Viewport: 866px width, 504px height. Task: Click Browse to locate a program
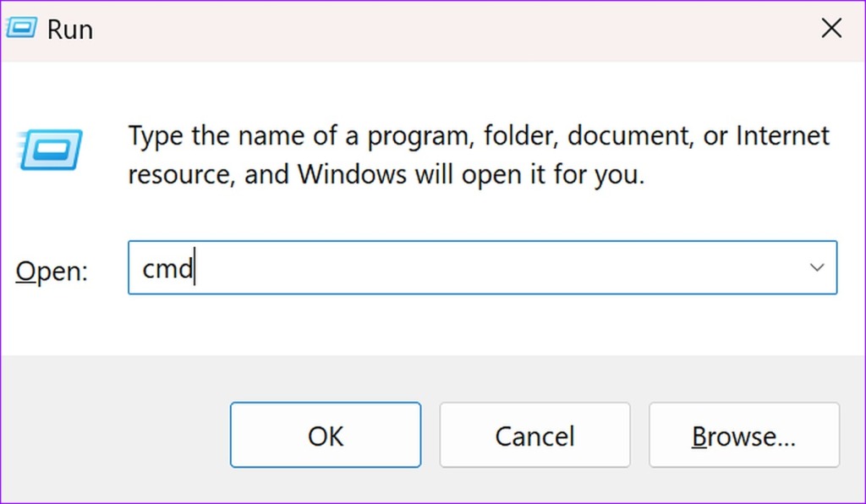click(743, 436)
